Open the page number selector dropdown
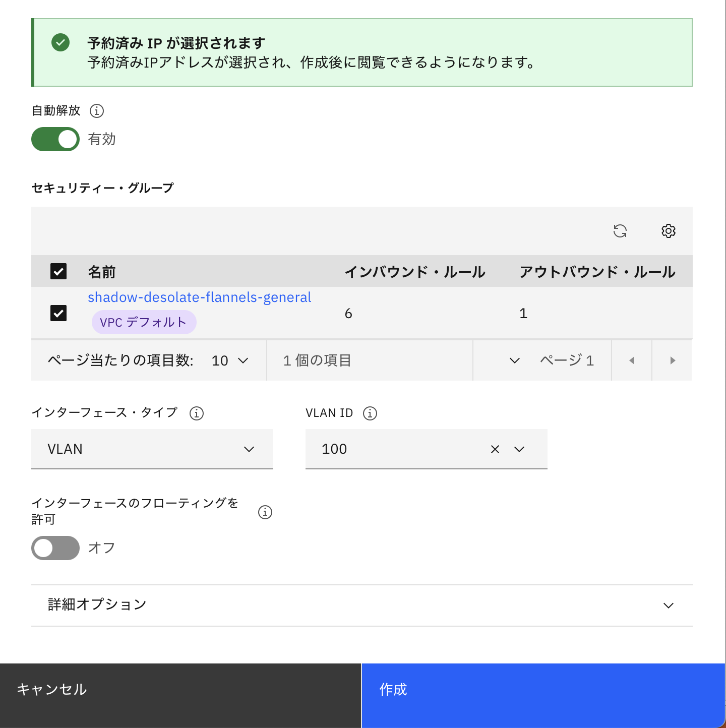Screen dimensions: 726x728 click(514, 360)
